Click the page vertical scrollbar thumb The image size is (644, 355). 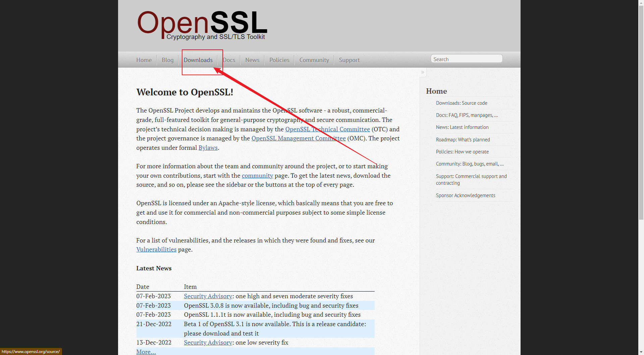click(x=641, y=113)
